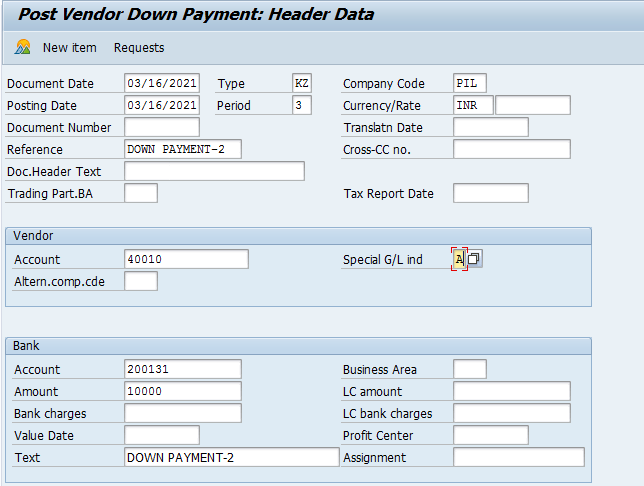This screenshot has height=486, width=644.
Task: Click the Amount field showing 10000
Action: pyautogui.click(x=183, y=391)
